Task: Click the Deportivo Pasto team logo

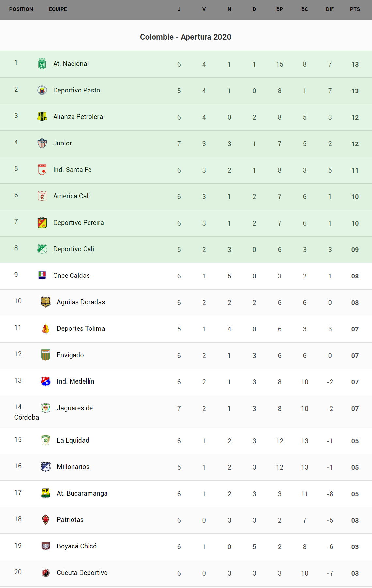Action: click(42, 90)
